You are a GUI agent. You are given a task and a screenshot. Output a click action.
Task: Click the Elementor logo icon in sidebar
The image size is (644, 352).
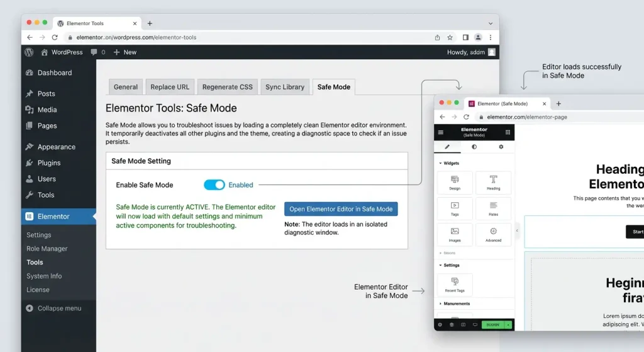click(x=29, y=216)
